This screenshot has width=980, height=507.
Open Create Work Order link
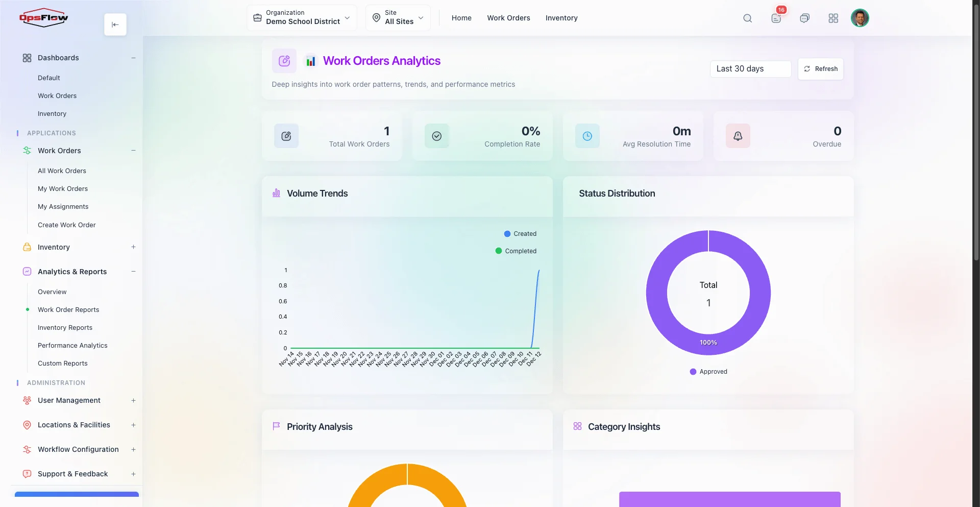[x=66, y=225]
